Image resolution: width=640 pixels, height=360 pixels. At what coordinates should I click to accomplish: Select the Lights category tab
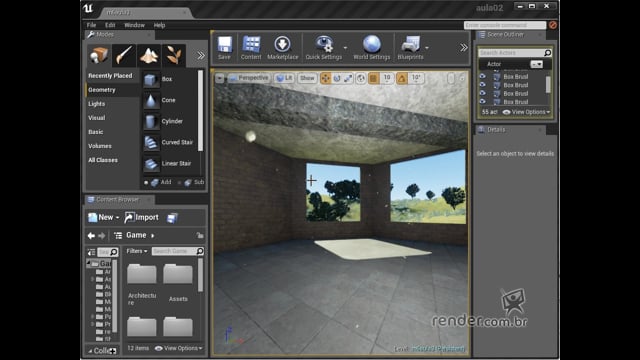pos(96,104)
